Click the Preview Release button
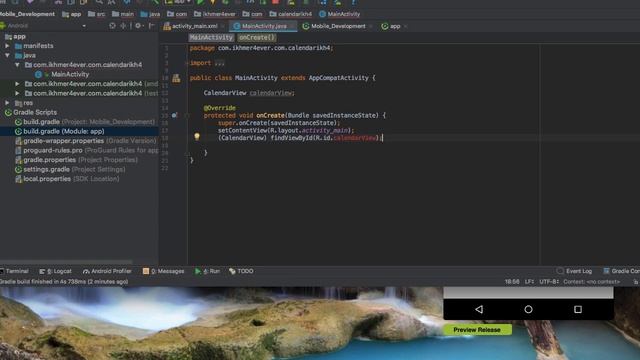Image resolution: width=640 pixels, height=360 pixels. coord(477,330)
